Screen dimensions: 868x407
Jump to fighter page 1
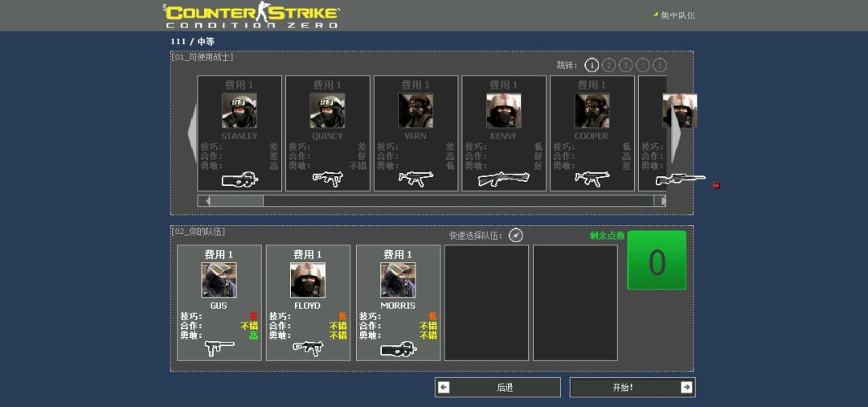[592, 65]
